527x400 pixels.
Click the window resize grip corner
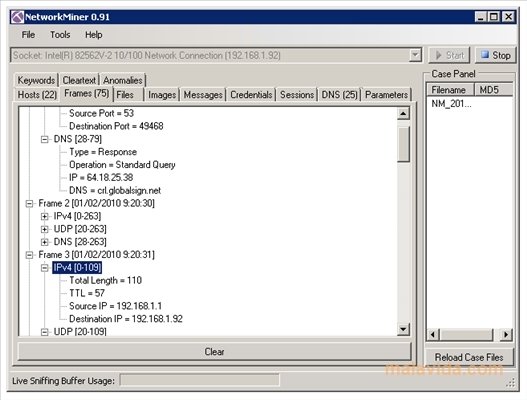[x=511, y=383]
